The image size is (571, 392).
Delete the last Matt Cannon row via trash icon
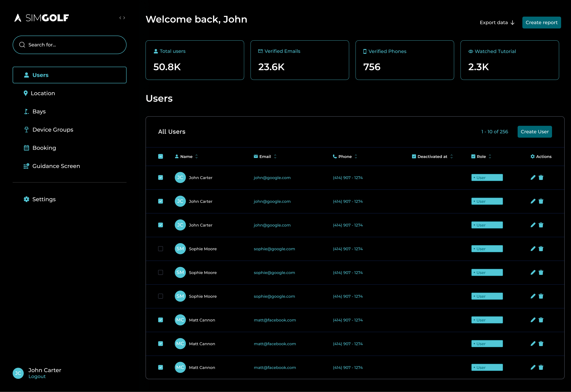click(541, 367)
